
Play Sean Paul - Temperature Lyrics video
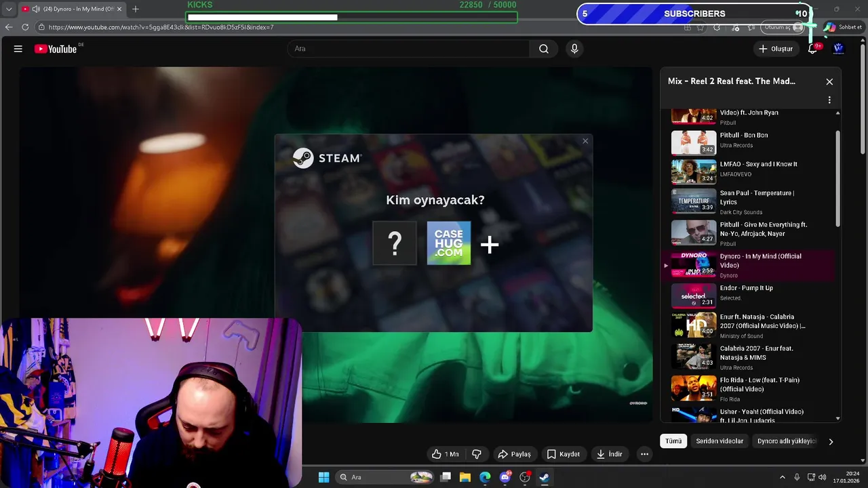[751, 201]
